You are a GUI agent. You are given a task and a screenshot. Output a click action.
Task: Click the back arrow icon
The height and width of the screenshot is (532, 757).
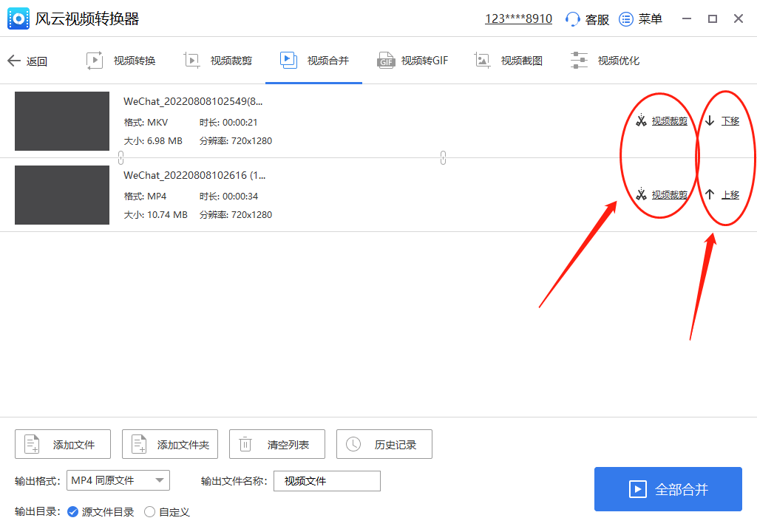[14, 61]
